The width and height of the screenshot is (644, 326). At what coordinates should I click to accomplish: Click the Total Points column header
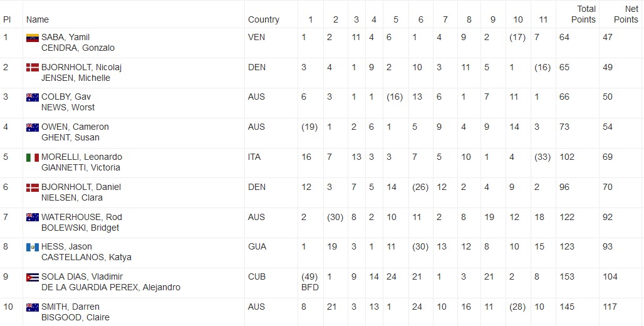click(x=583, y=14)
